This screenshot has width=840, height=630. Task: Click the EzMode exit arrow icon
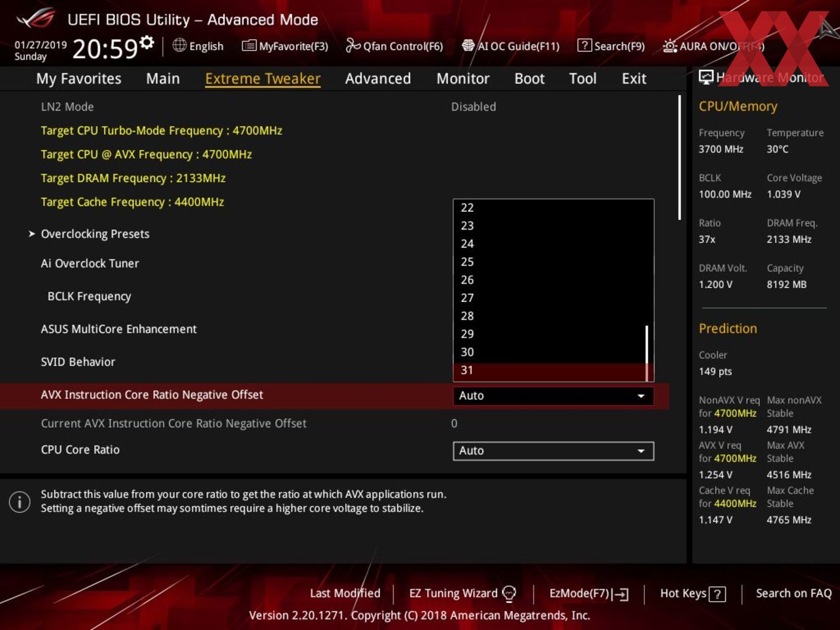click(x=621, y=594)
